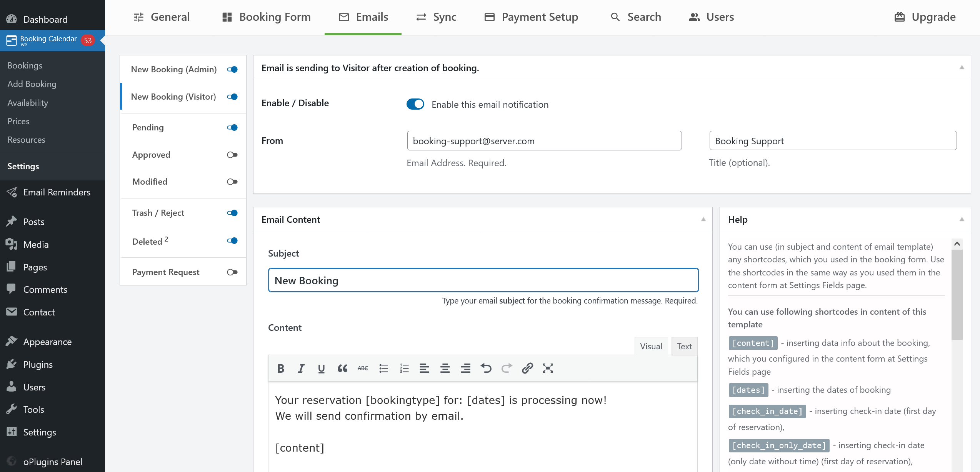
Task: Click the Contact envelope icon
Action: click(x=12, y=312)
